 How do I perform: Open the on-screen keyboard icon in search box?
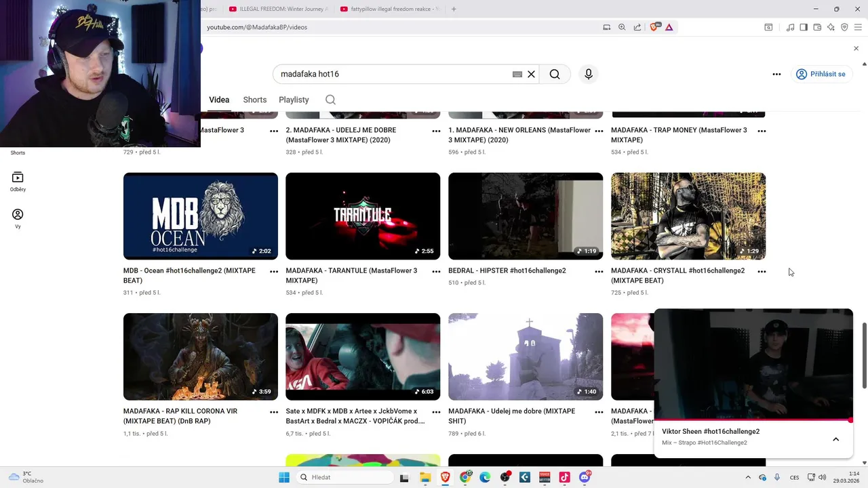(517, 75)
